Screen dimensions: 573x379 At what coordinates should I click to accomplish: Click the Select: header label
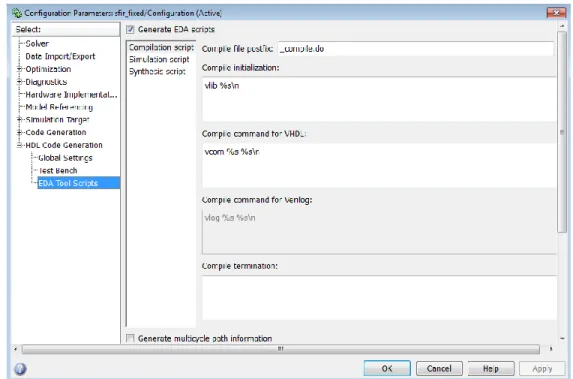pyautogui.click(x=28, y=29)
